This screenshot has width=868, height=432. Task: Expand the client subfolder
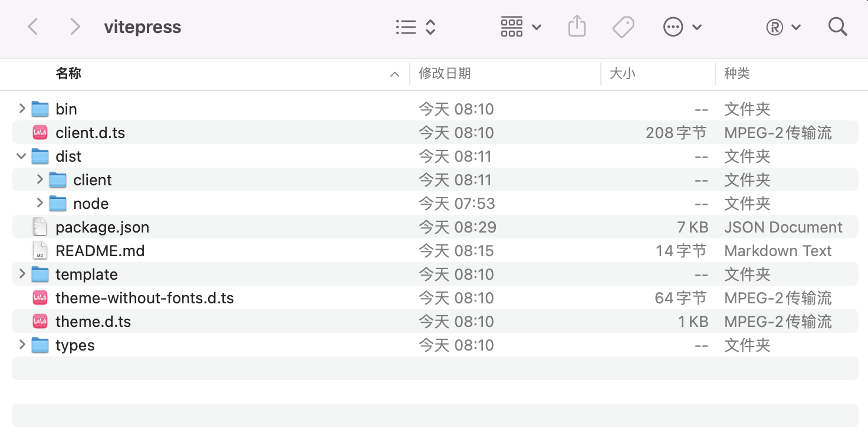pos(40,179)
